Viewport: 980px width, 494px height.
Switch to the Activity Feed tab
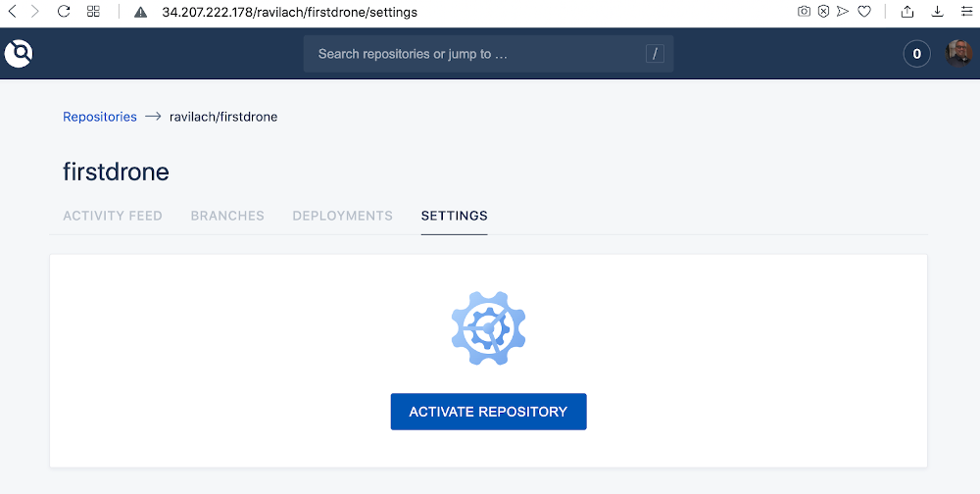(x=113, y=216)
